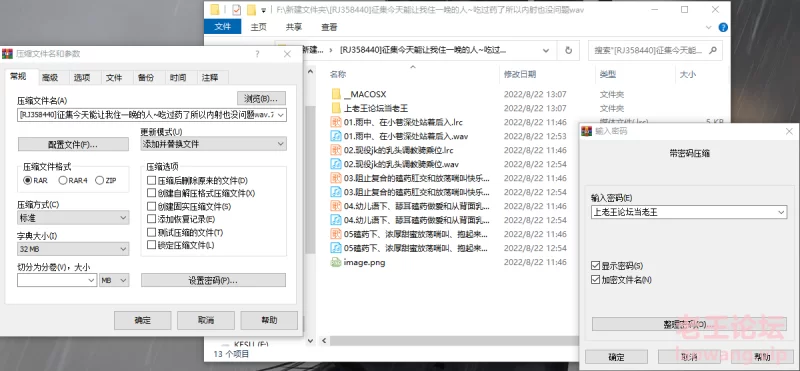Toggle 锁定压缩文件 checkbox
This screenshot has height=371, width=800.
click(x=151, y=245)
